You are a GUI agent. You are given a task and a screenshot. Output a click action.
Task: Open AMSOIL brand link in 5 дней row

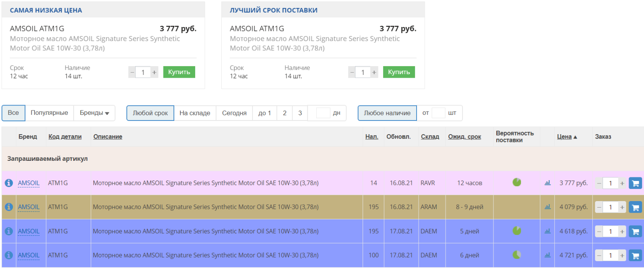29,231
